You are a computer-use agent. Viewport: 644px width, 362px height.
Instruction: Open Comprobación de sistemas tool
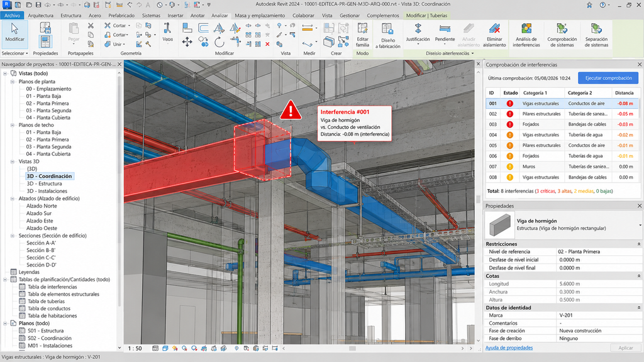click(562, 35)
